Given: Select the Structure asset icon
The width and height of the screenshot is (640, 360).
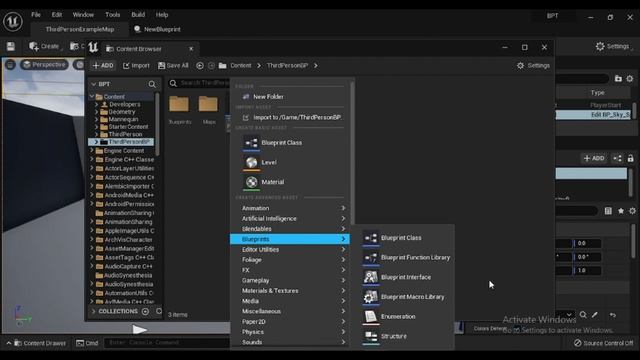Looking at the screenshot, I should tap(371, 336).
